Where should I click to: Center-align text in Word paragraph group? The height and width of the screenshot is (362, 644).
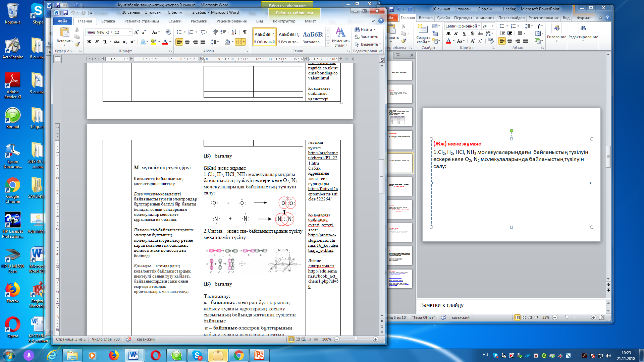coord(187,42)
